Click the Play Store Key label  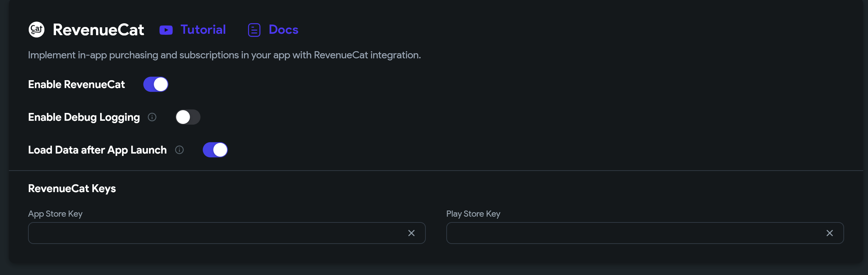473,214
